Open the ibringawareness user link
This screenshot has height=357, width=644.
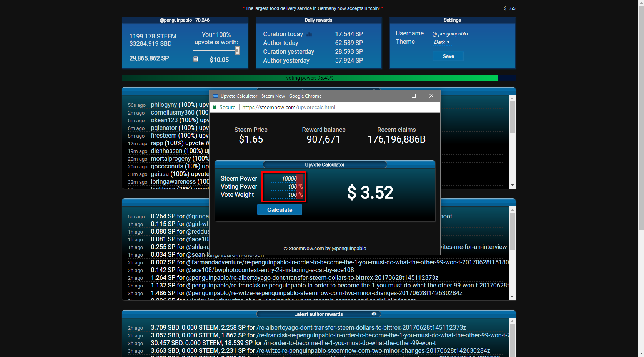pos(173,181)
